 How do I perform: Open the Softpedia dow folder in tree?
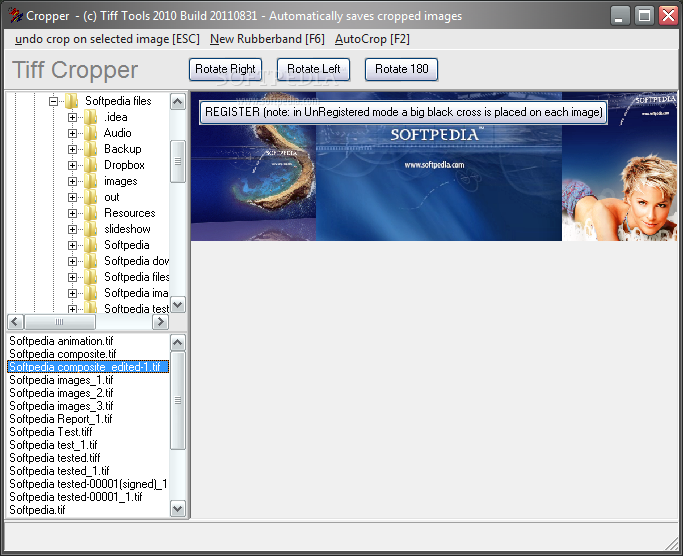[136, 261]
